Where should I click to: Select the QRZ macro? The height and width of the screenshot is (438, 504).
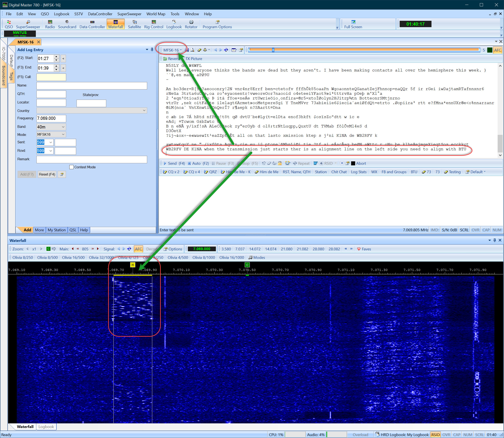[x=211, y=172]
